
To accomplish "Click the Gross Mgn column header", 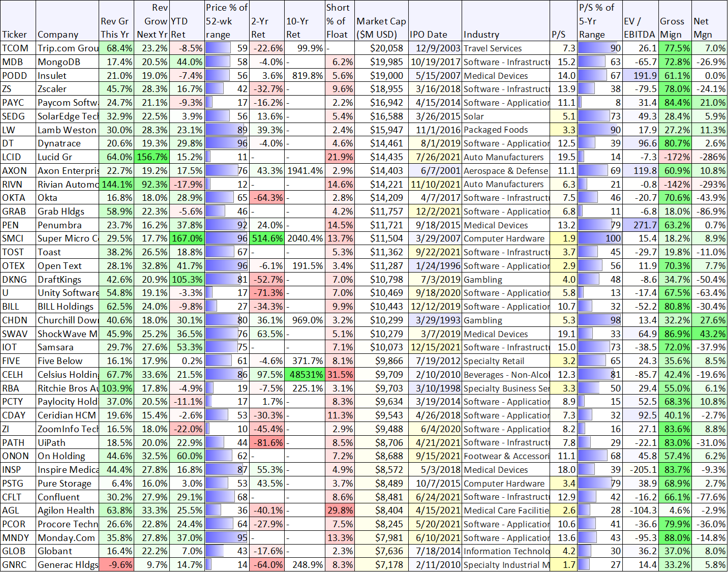I will (675, 21).
